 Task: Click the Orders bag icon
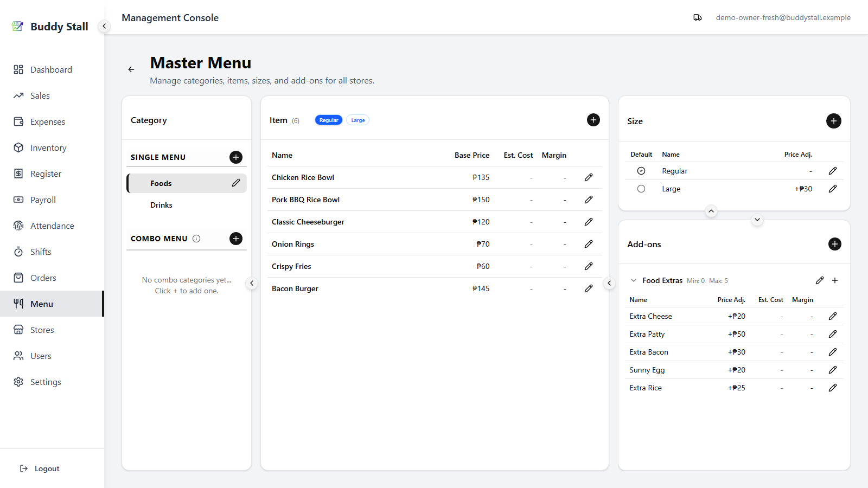coord(18,278)
